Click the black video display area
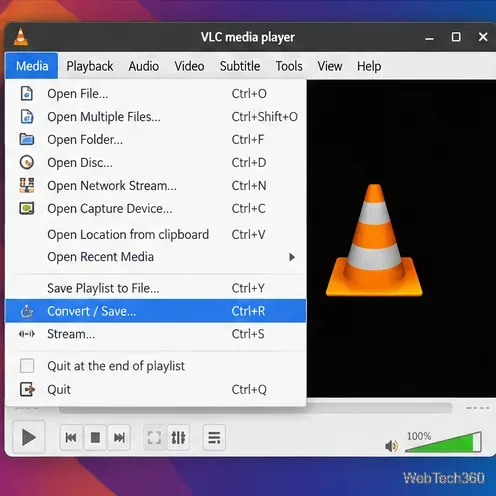Screen dimensions: 496x496 [x=401, y=238]
